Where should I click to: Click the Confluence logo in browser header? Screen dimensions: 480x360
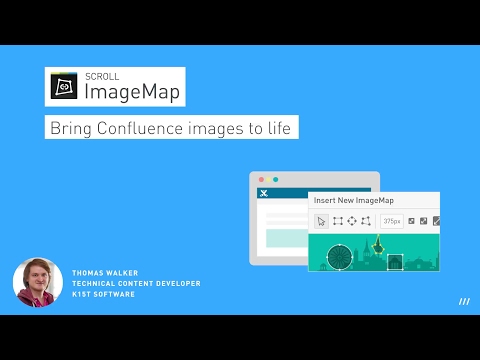tap(264, 193)
